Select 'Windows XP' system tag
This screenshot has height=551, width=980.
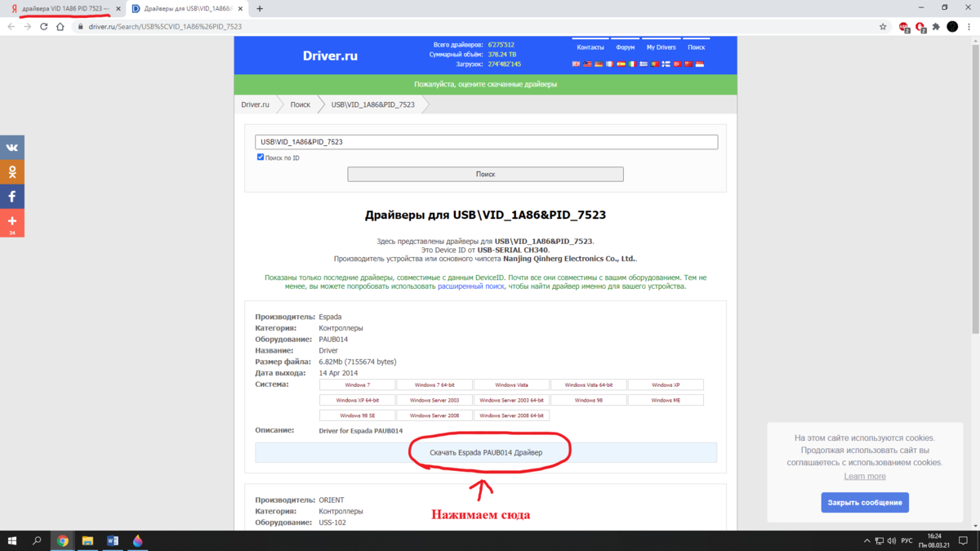tap(666, 385)
